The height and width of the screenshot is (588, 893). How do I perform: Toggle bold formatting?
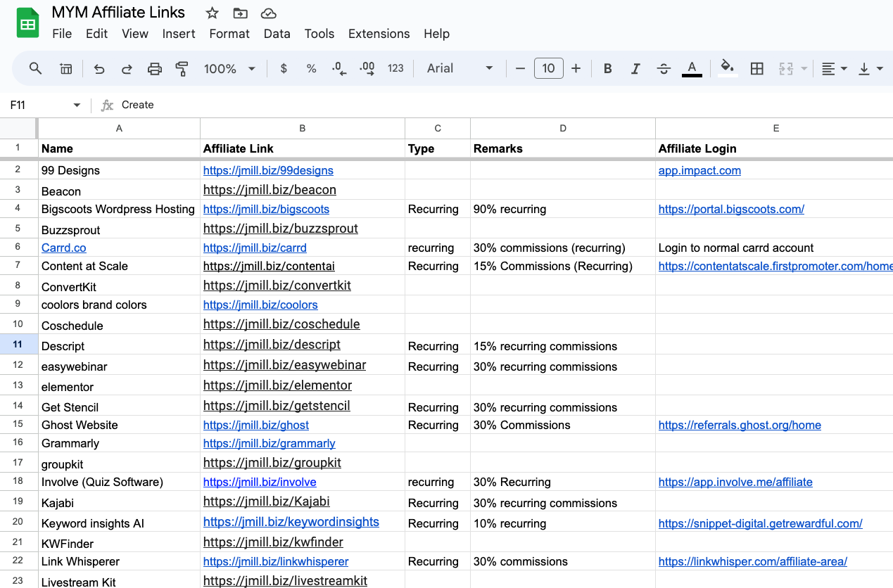pyautogui.click(x=607, y=68)
